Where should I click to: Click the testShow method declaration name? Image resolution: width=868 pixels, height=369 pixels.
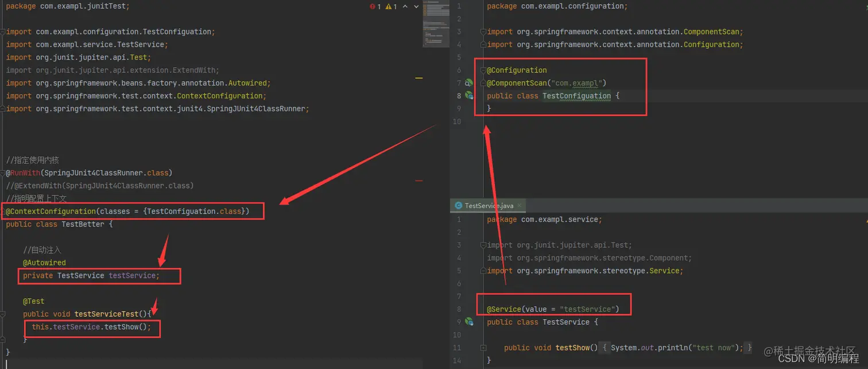click(572, 348)
